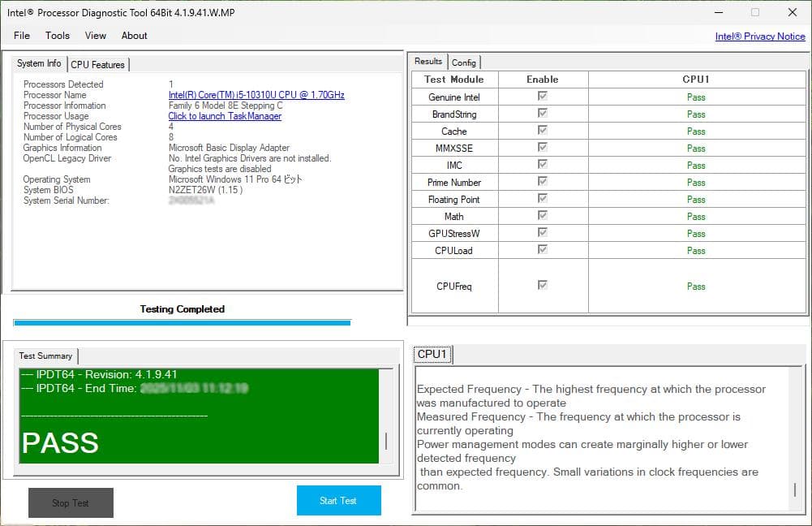This screenshot has height=526, width=812.
Task: Select the Config tab
Action: tap(463, 63)
